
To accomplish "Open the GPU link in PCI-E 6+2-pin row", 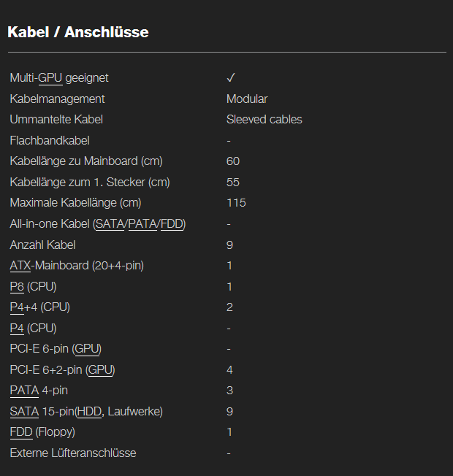I will pos(100,370).
